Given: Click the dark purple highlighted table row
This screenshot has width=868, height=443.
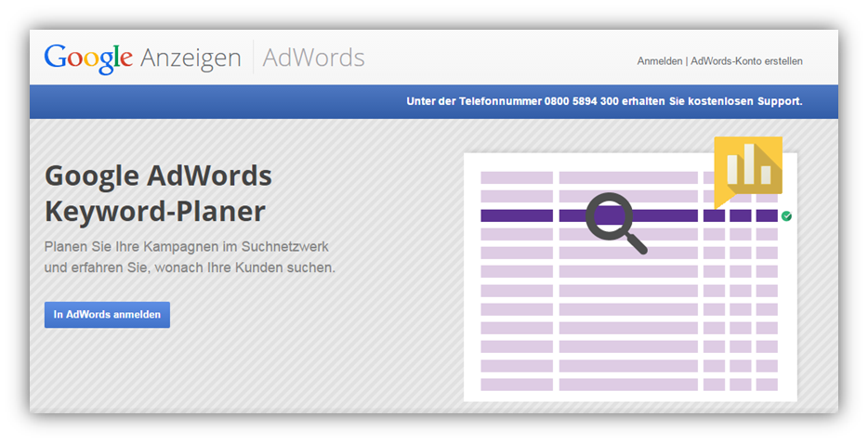Looking at the screenshot, I should tap(629, 215).
